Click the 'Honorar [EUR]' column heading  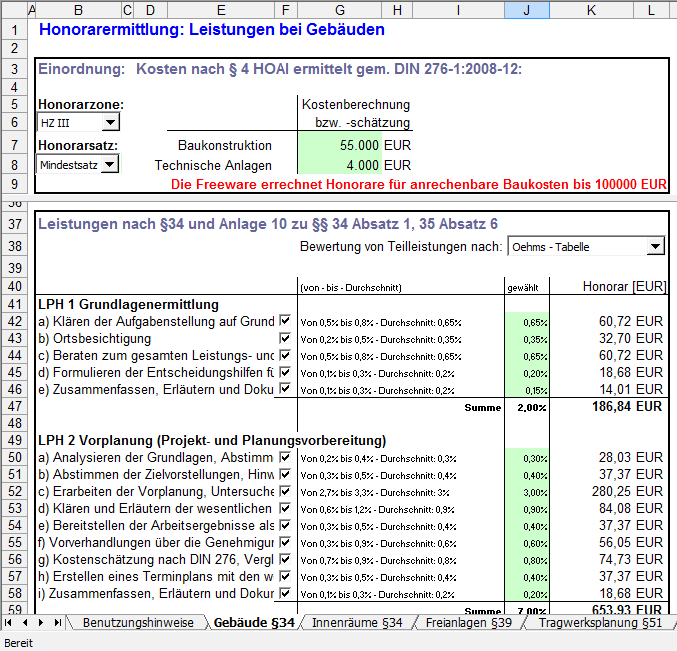(624, 286)
